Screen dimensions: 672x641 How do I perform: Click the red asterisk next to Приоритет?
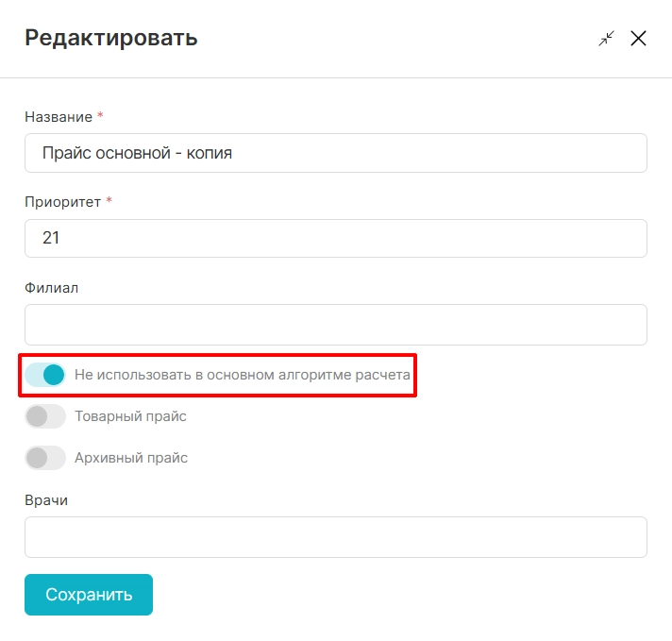click(109, 201)
